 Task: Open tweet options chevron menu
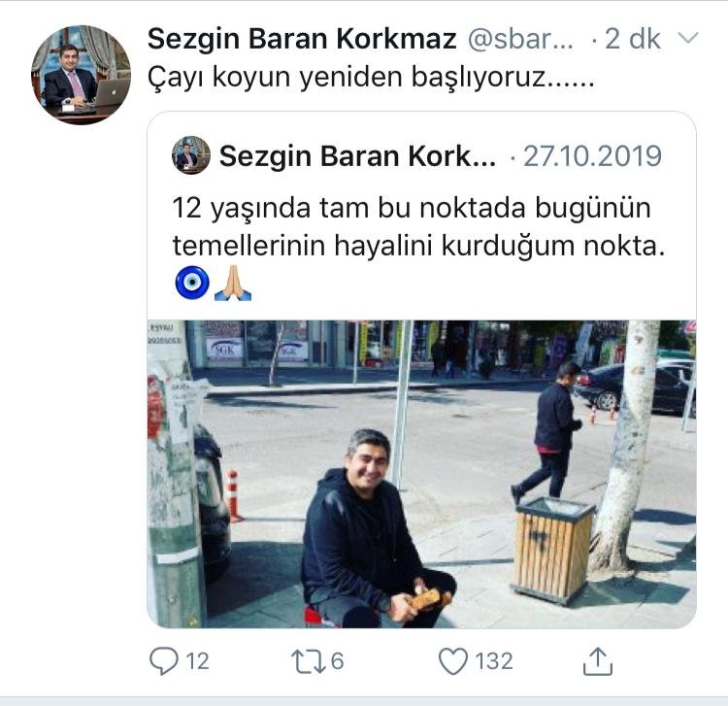(688, 38)
